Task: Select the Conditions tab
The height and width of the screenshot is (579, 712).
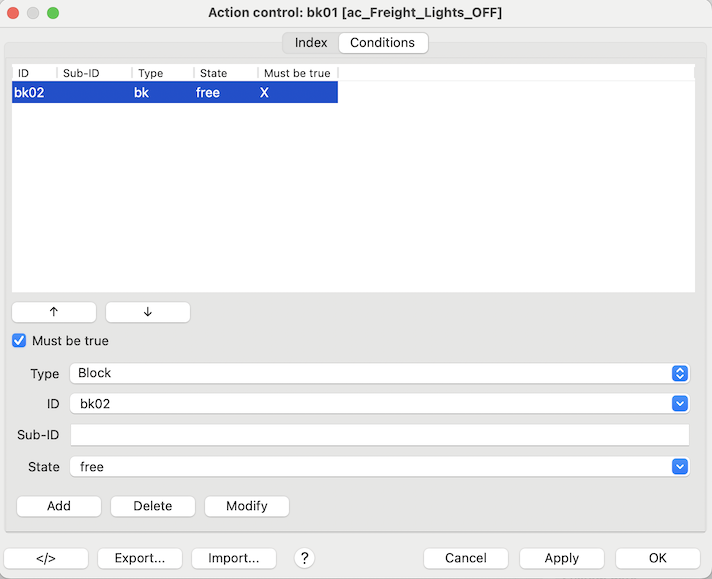Action: pyautogui.click(x=382, y=43)
